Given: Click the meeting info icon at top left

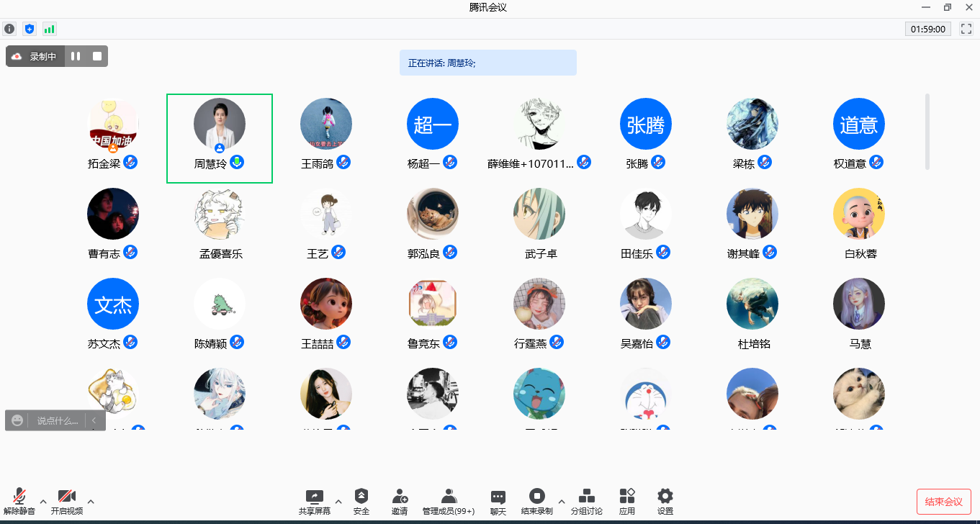Looking at the screenshot, I should (x=9, y=29).
